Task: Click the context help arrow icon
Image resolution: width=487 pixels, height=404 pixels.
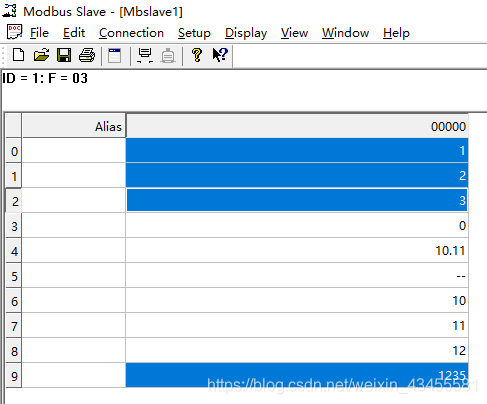Action: (x=220, y=55)
